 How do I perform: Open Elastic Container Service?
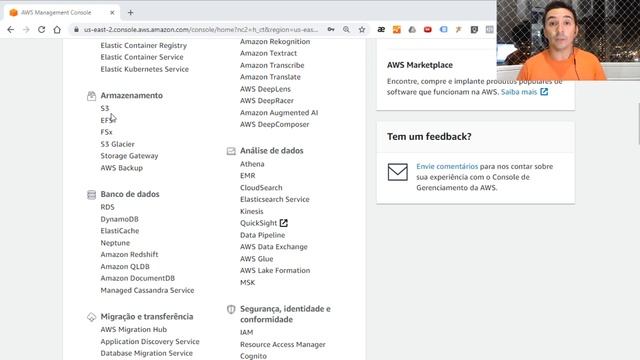pos(142,57)
